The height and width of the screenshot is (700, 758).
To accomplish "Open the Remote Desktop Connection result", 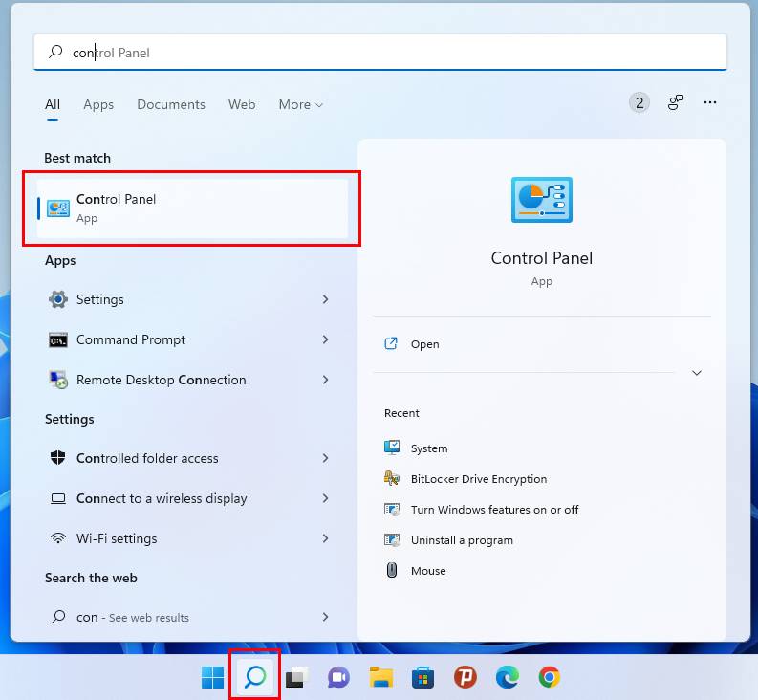I will [x=161, y=380].
